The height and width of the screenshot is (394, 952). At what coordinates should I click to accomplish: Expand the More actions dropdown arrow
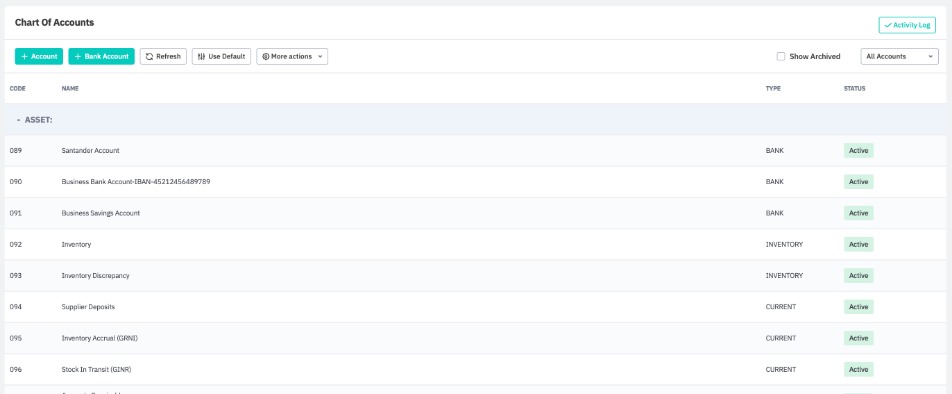[x=320, y=56]
